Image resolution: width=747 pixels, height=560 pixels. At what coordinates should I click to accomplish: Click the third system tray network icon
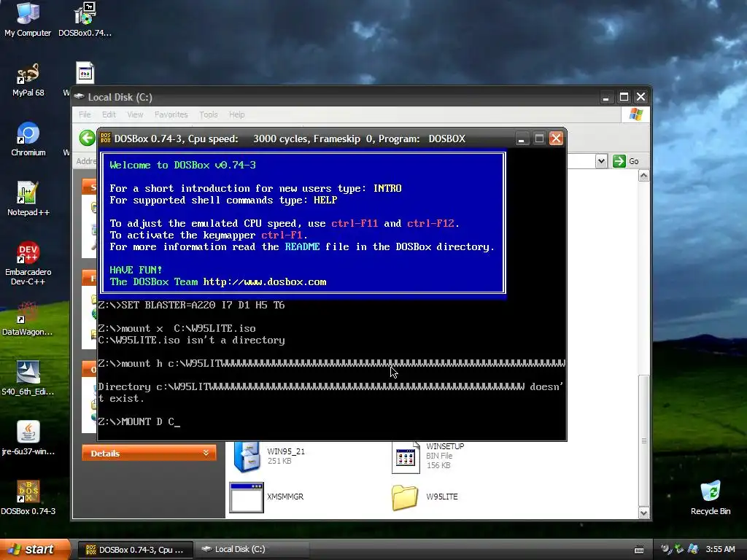point(693,549)
